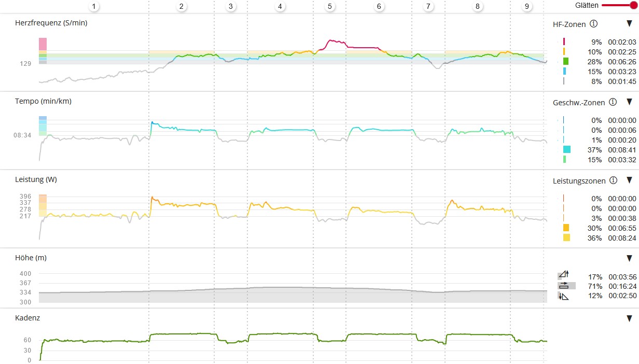Open the Höhe chart dropdown arrow
This screenshot has height=364, width=639.
coord(629,258)
